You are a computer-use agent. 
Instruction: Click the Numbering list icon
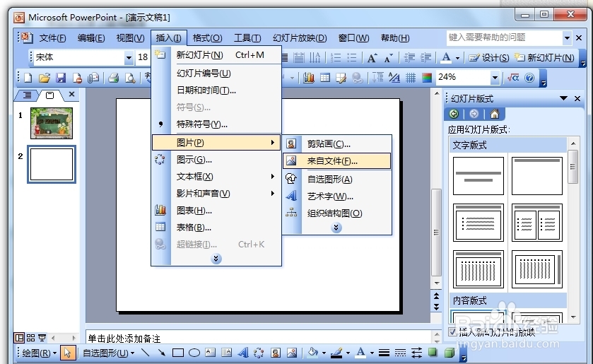click(336, 58)
